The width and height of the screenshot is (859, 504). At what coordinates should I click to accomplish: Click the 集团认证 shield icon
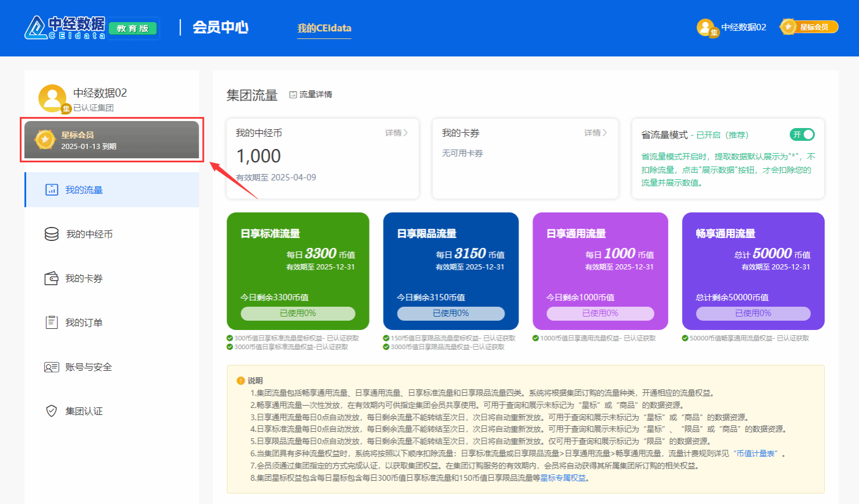[52, 411]
